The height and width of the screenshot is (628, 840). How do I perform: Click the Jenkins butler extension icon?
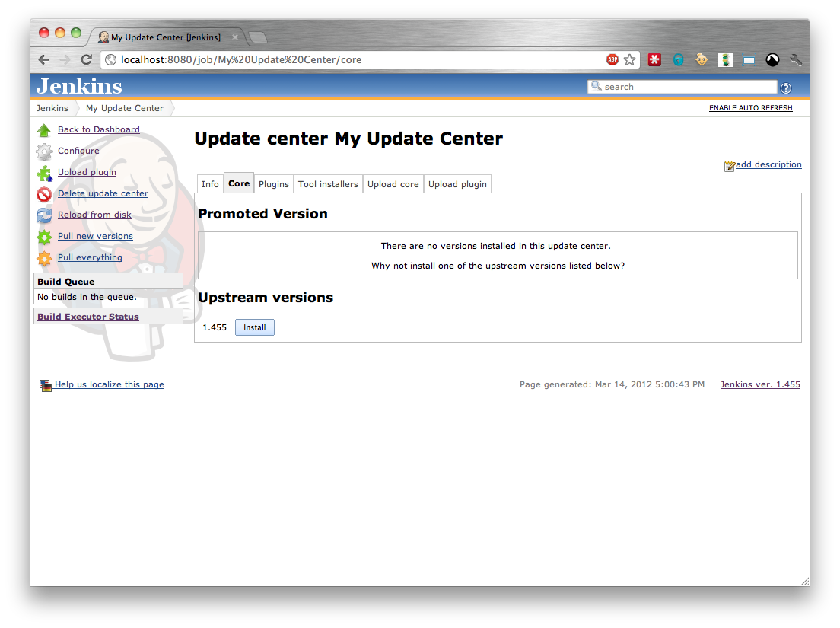(725, 59)
